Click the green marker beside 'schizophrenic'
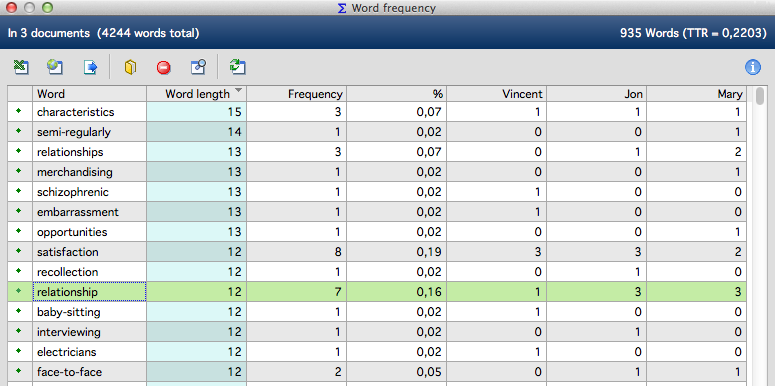Screen dimensions: 775x386 click(x=19, y=191)
